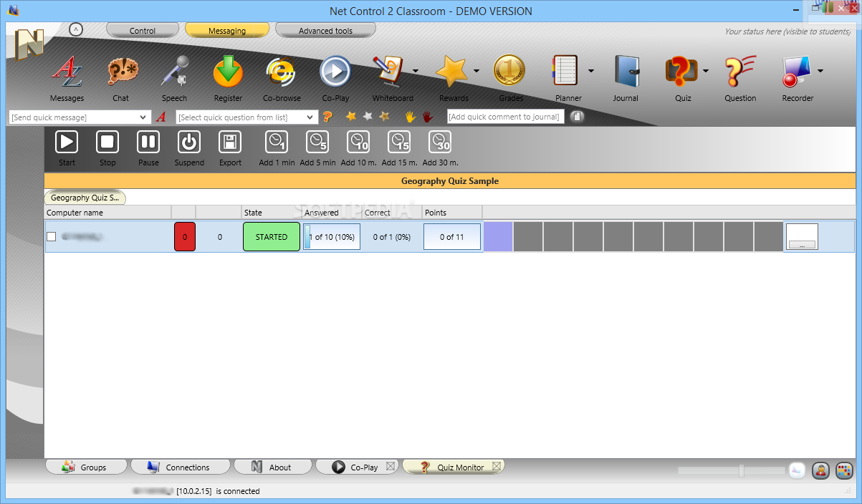Click the Your status here field
862x504 pixels.
[x=787, y=31]
